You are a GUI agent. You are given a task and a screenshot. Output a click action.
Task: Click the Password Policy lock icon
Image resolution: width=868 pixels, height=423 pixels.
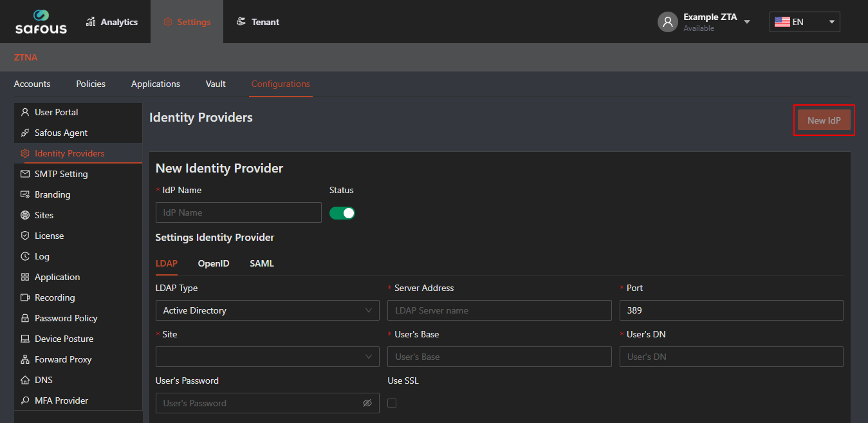click(x=25, y=318)
